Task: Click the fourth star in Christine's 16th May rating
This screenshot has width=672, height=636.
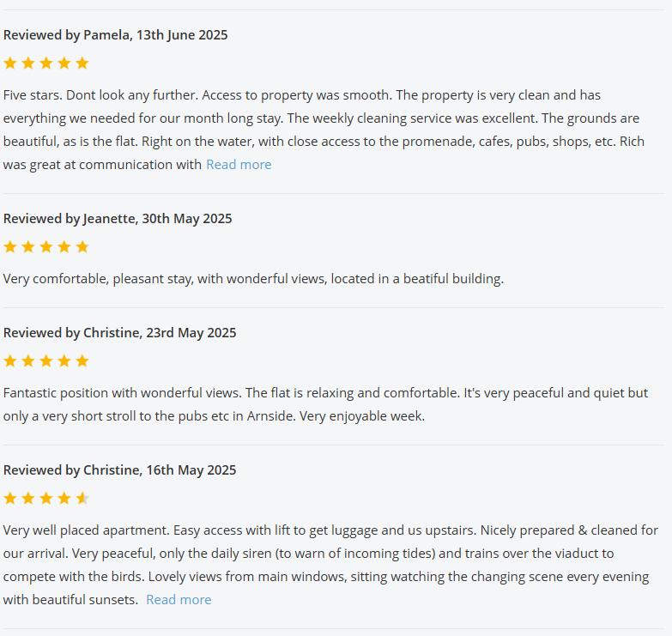Action: coord(64,498)
